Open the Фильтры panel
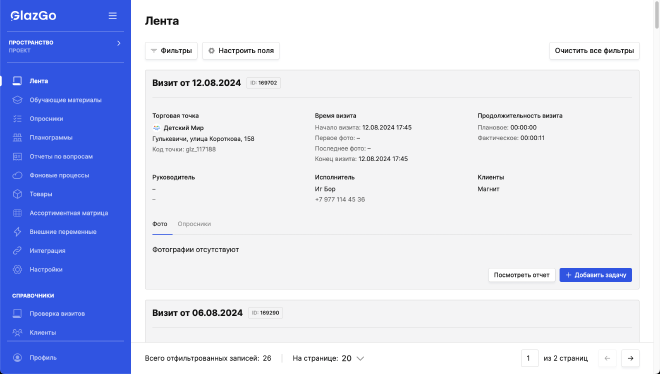The height and width of the screenshot is (374, 660). 171,51
